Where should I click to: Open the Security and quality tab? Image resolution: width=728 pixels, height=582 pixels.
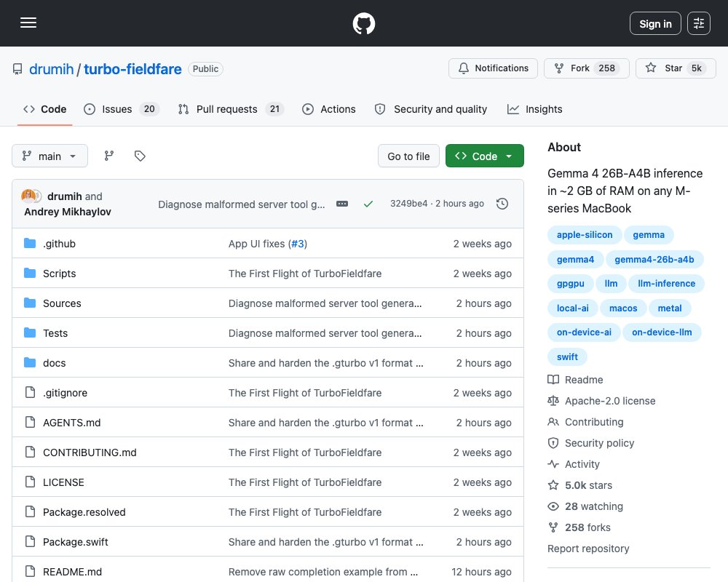[431, 109]
